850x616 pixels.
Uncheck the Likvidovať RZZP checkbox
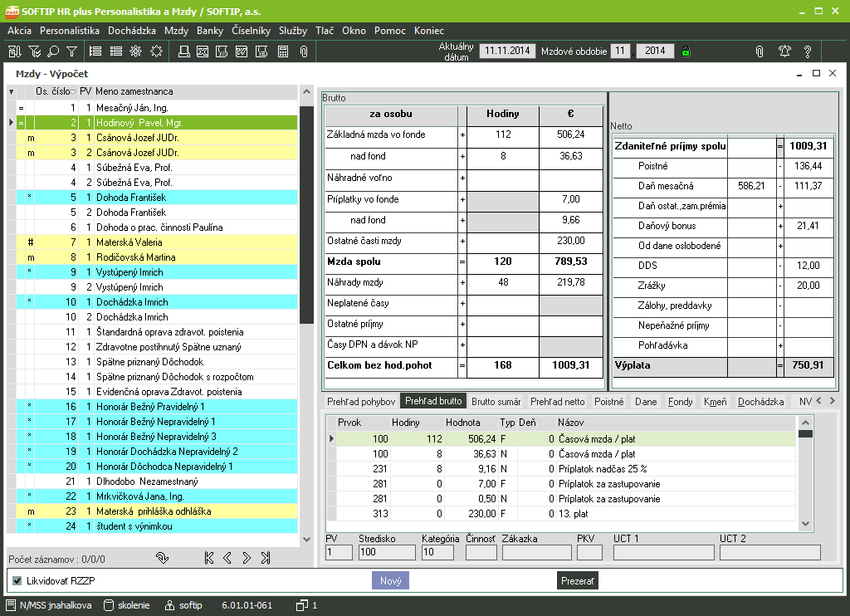[x=17, y=579]
